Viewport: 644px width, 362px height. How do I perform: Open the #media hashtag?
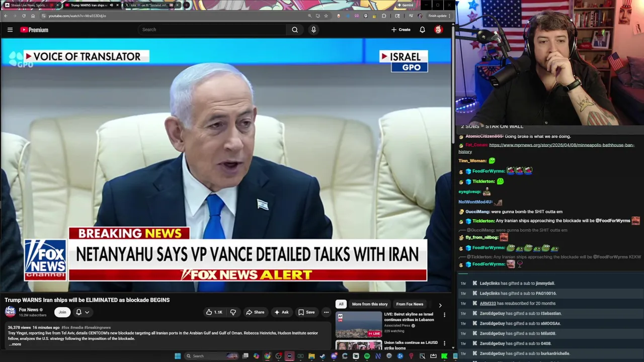pyautogui.click(x=77, y=327)
